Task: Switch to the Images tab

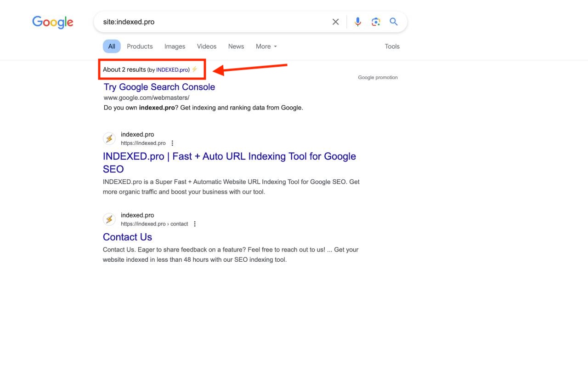Action: point(175,46)
